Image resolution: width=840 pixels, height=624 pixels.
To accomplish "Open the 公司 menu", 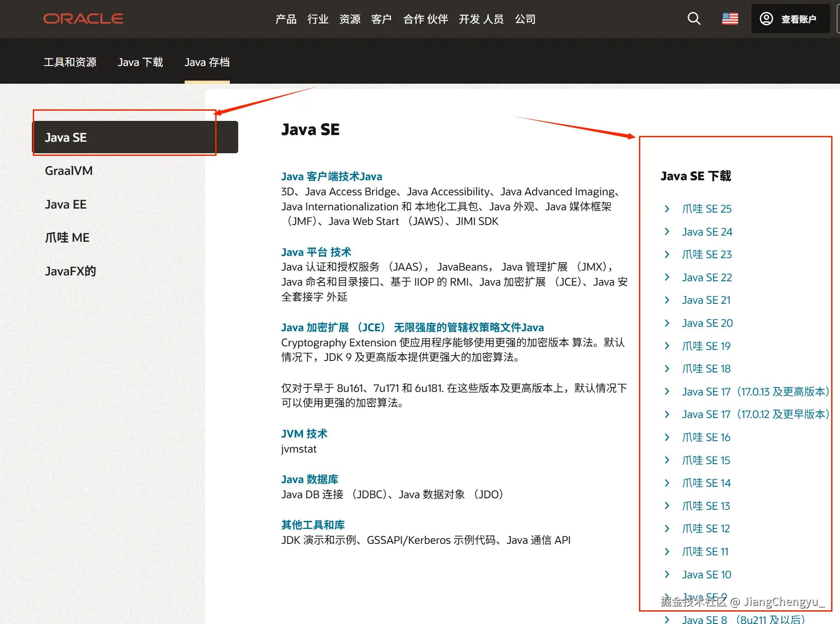I will 525,19.
